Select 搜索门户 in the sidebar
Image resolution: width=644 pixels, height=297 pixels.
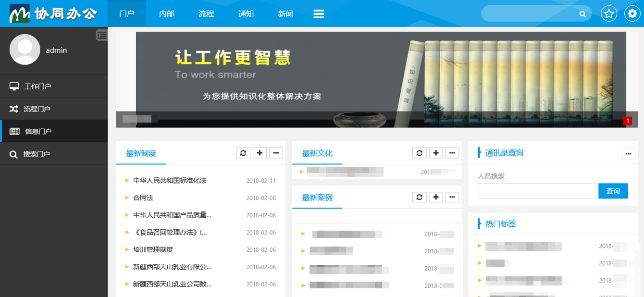click(54, 154)
